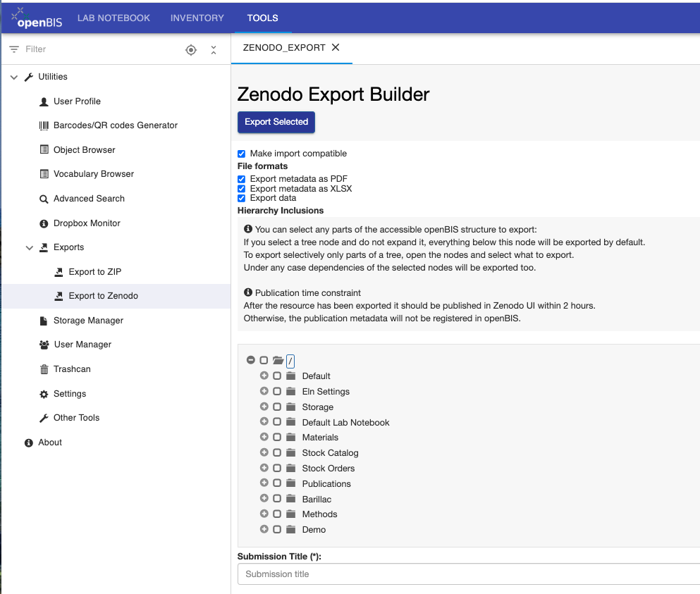Click the User Profile person icon
The height and width of the screenshot is (594, 700).
tap(44, 101)
